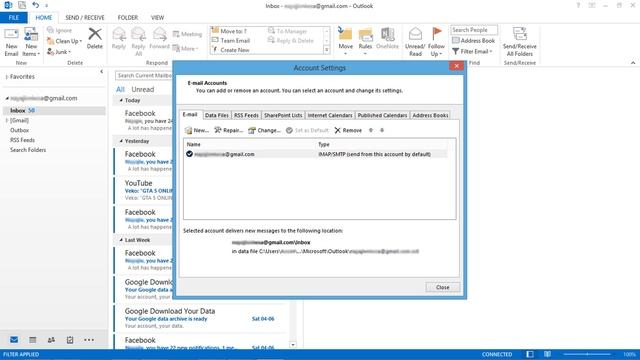Open the Follow Up flag menu
The height and width of the screenshot is (360, 640).
pos(436,42)
